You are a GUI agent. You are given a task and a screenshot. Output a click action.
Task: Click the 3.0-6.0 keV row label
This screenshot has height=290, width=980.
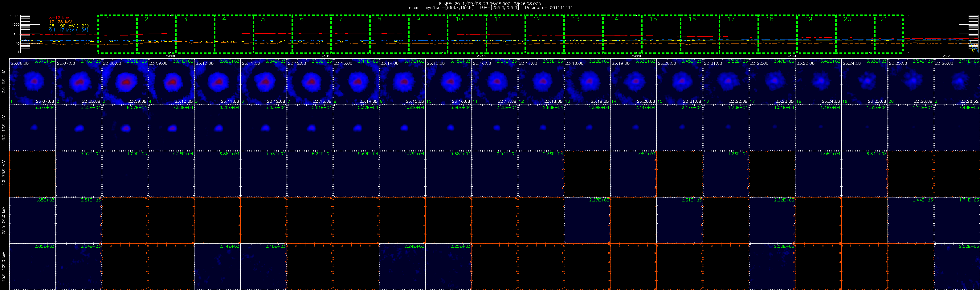[4, 81]
